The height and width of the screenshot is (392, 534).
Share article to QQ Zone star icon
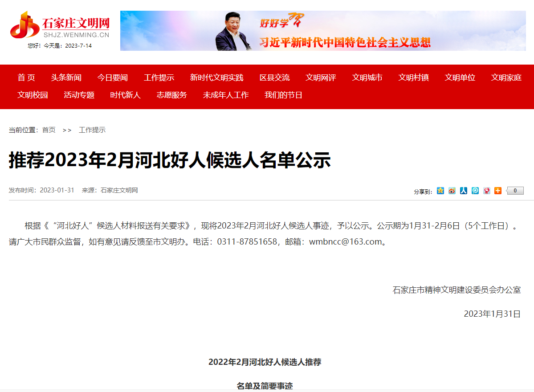pos(440,191)
